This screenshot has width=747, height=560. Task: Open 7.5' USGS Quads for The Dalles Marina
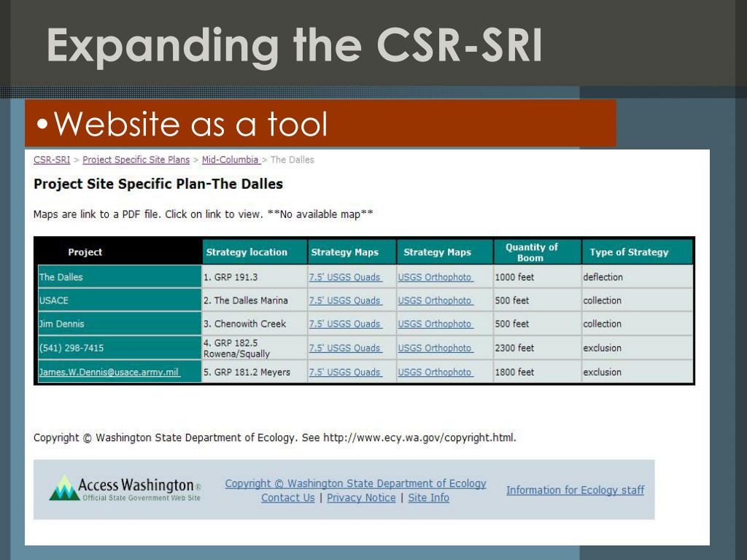[x=345, y=300]
